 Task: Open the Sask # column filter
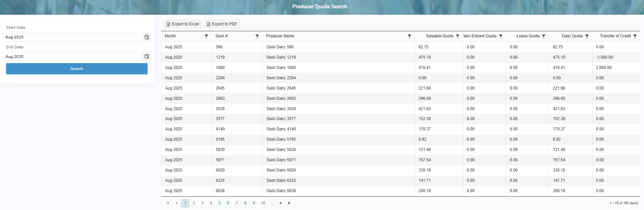click(257, 36)
